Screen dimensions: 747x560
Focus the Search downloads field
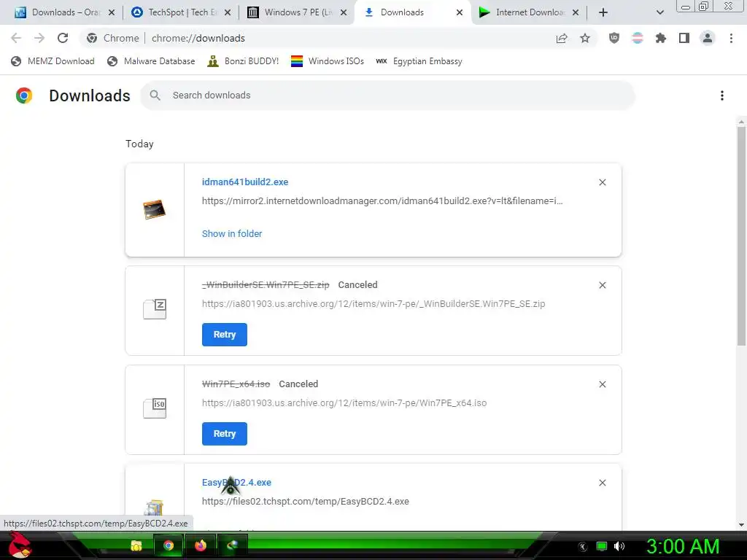(x=388, y=96)
